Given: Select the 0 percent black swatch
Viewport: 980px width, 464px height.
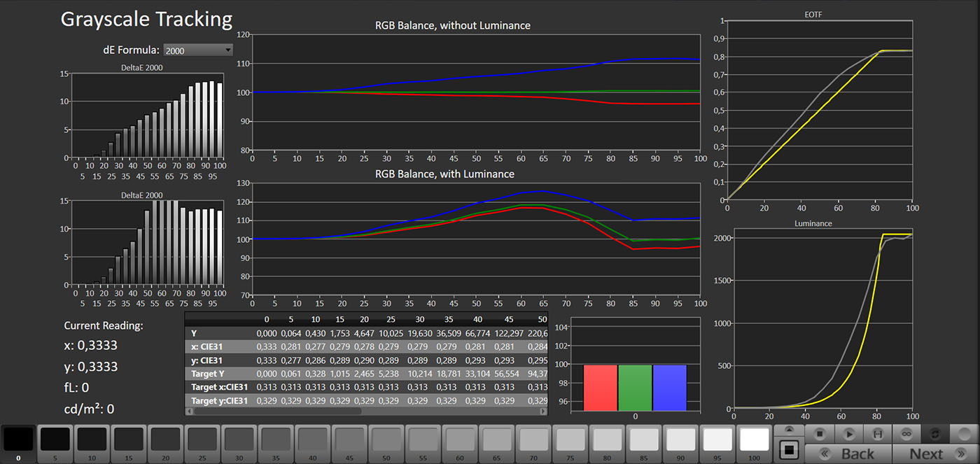Looking at the screenshot, I should [x=18, y=439].
